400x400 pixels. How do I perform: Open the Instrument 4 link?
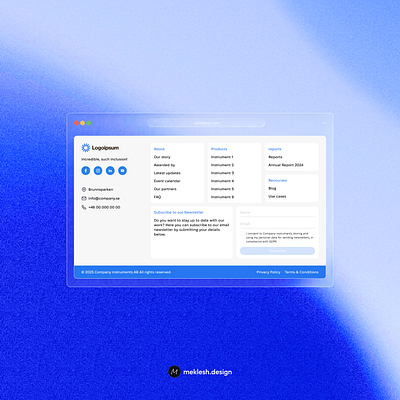coord(222,181)
